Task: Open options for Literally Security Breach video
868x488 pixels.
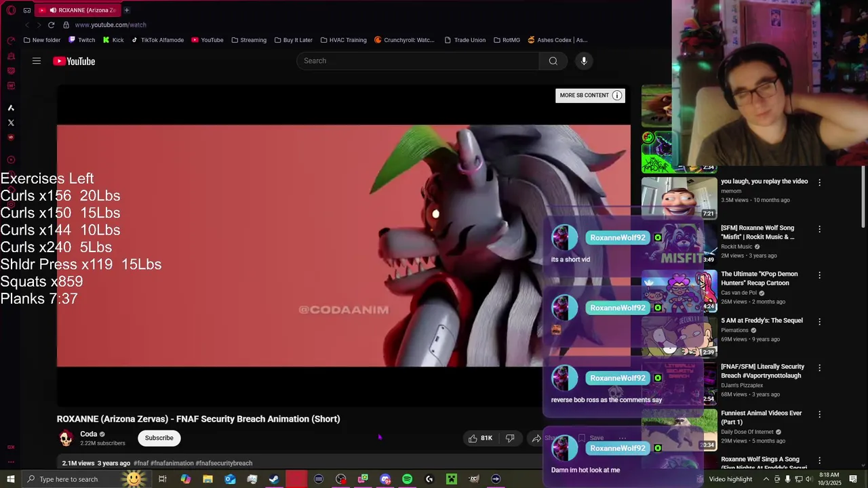Action: click(x=819, y=367)
